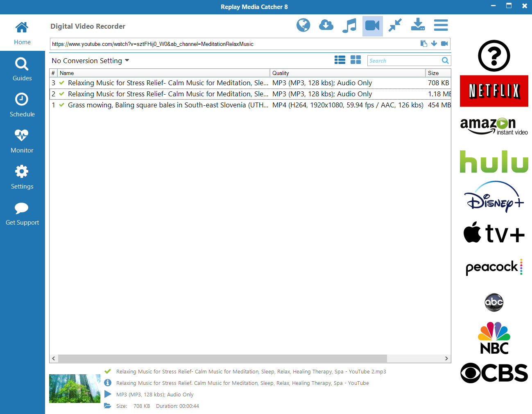
Task: Open the Guides sidebar section
Action: (x=22, y=69)
